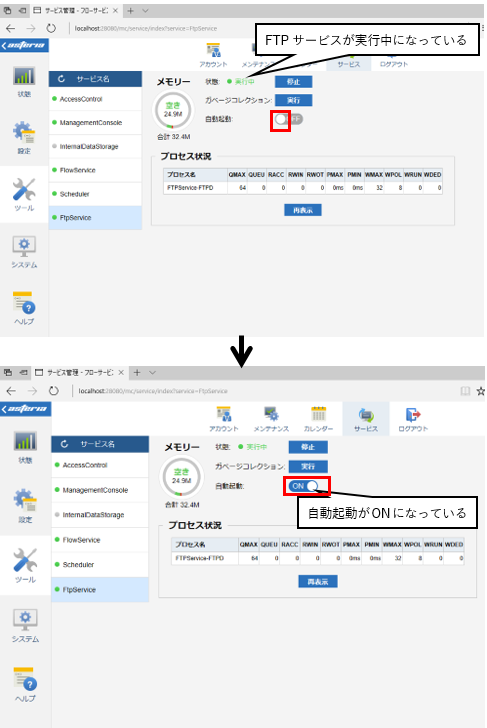Click 停止 button in lower window
This screenshot has width=487, height=728.
click(x=308, y=447)
